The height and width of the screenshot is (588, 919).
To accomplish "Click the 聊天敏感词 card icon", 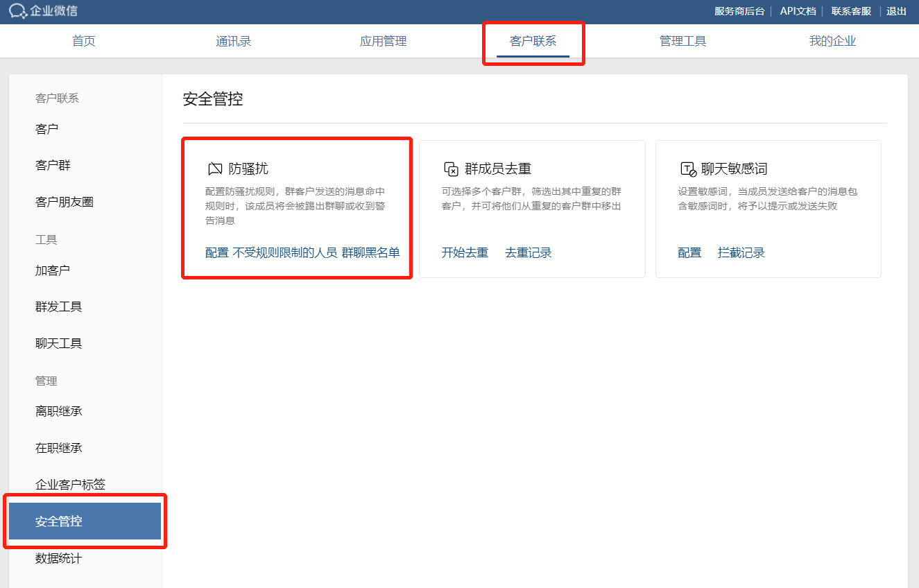I will coord(687,169).
